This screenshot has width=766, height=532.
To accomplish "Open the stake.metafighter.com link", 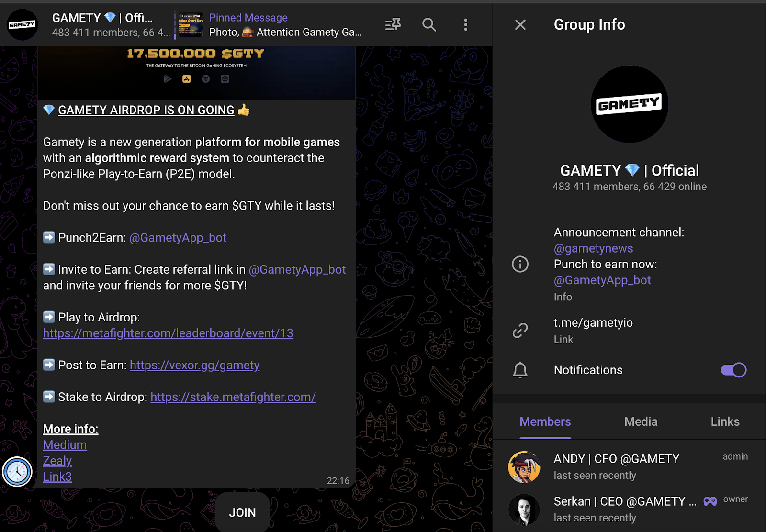I will [x=233, y=397].
